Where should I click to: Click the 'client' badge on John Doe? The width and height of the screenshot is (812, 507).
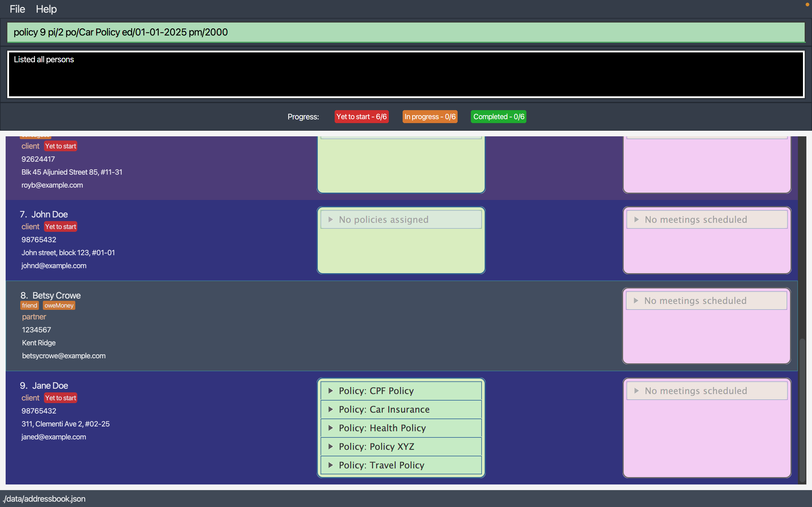click(30, 227)
